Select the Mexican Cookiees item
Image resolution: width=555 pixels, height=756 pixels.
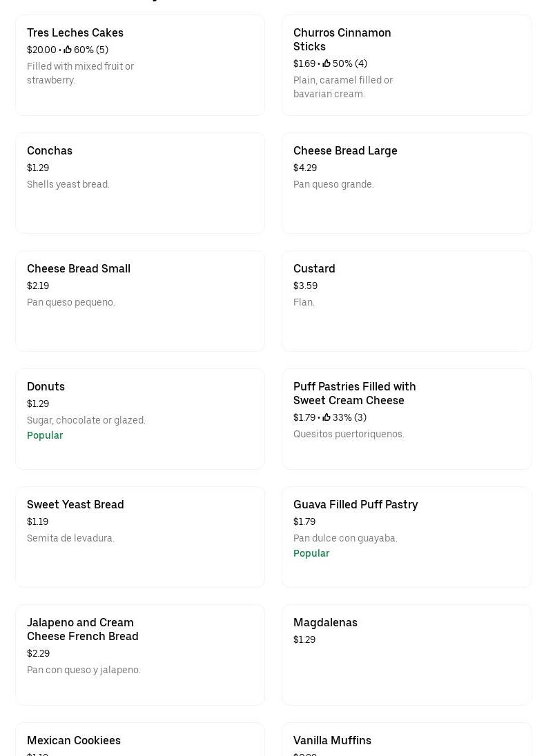[x=74, y=740]
